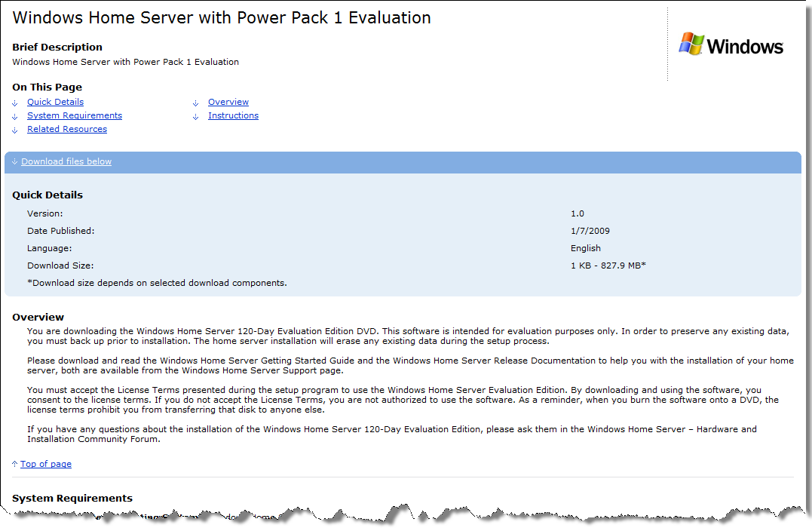The width and height of the screenshot is (812, 528).
Task: Click the arrow icon before Download files below
Action: [14, 161]
